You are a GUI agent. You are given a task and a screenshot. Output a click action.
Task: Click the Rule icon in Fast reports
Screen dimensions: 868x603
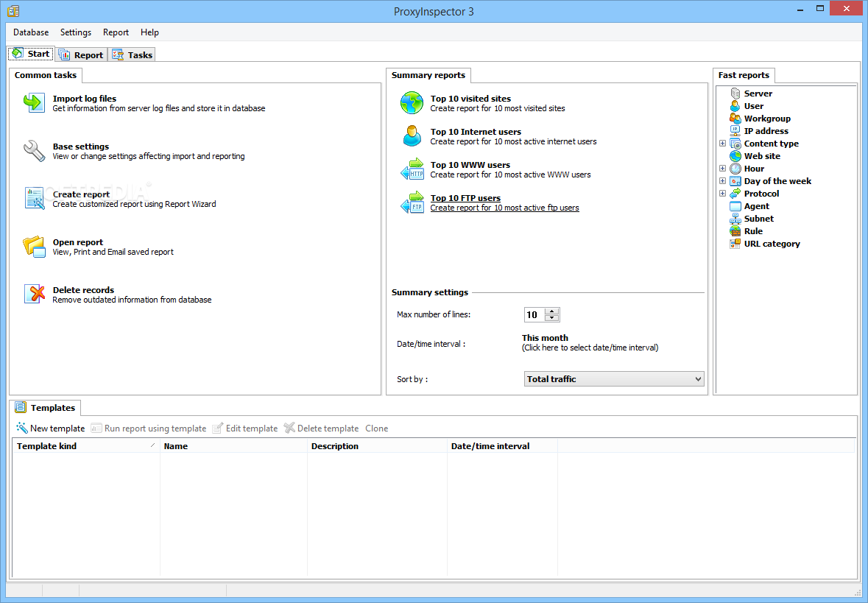[735, 231]
